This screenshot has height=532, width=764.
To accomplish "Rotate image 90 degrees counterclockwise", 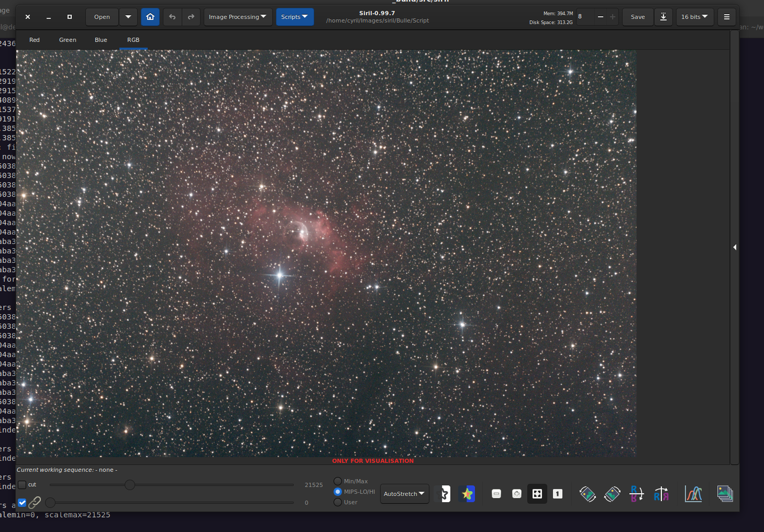I will point(587,494).
